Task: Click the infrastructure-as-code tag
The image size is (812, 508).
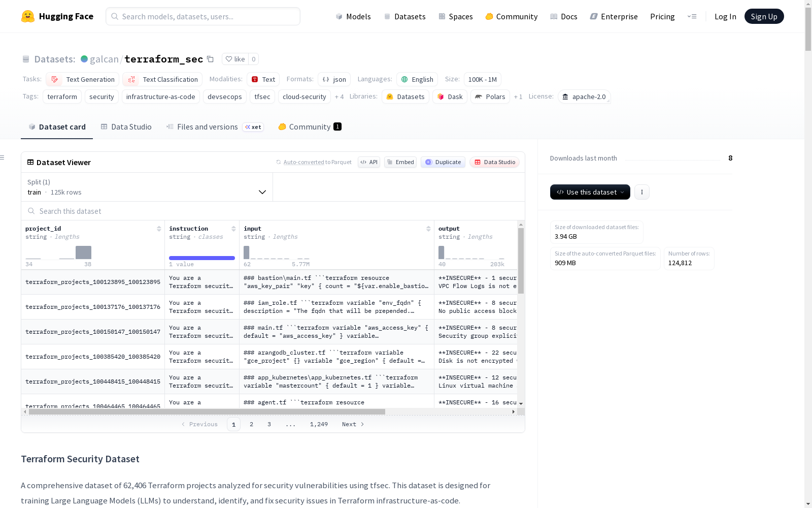Action: pos(161,97)
